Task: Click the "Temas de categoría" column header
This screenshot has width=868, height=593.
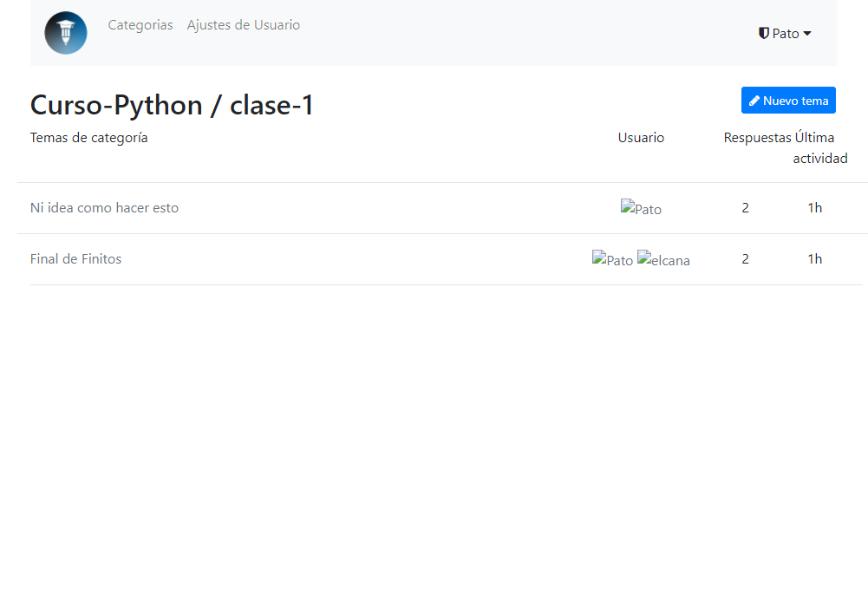Action: pyautogui.click(x=88, y=137)
